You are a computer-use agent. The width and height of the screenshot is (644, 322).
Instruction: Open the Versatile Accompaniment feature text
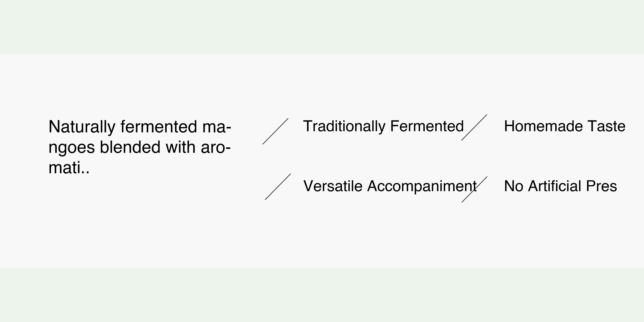tap(390, 186)
